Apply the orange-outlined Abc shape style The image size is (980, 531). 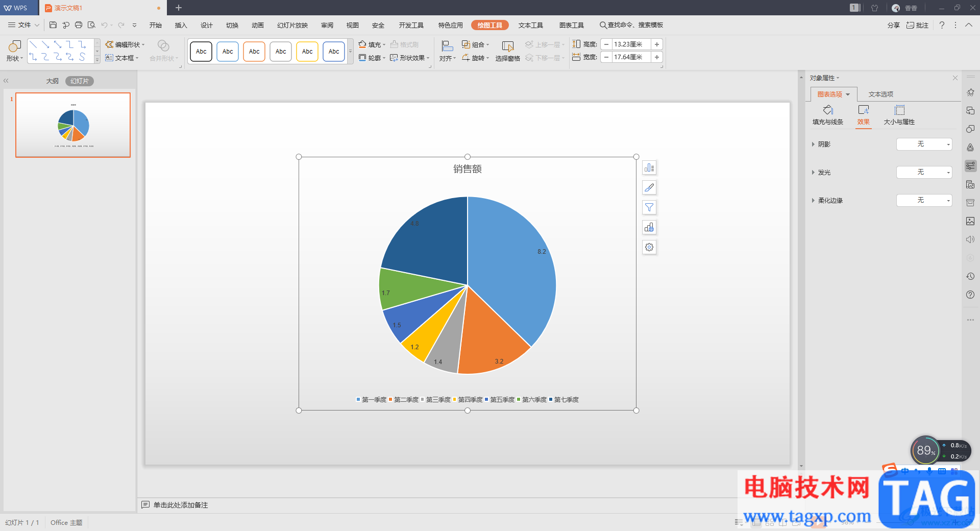tap(254, 52)
